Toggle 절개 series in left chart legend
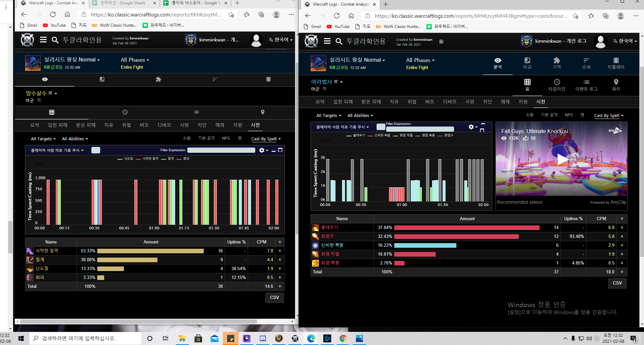The image size is (644, 345). [x=168, y=159]
